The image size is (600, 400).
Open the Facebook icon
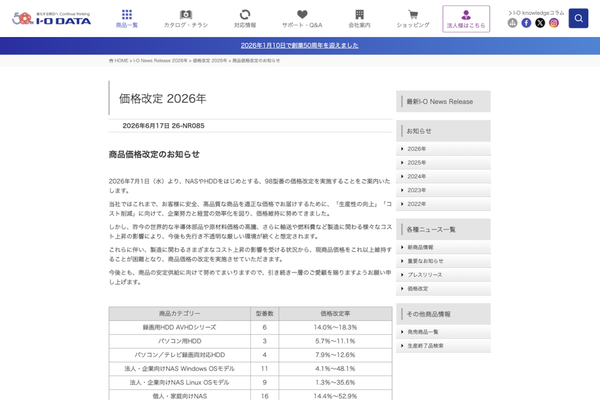point(526,23)
